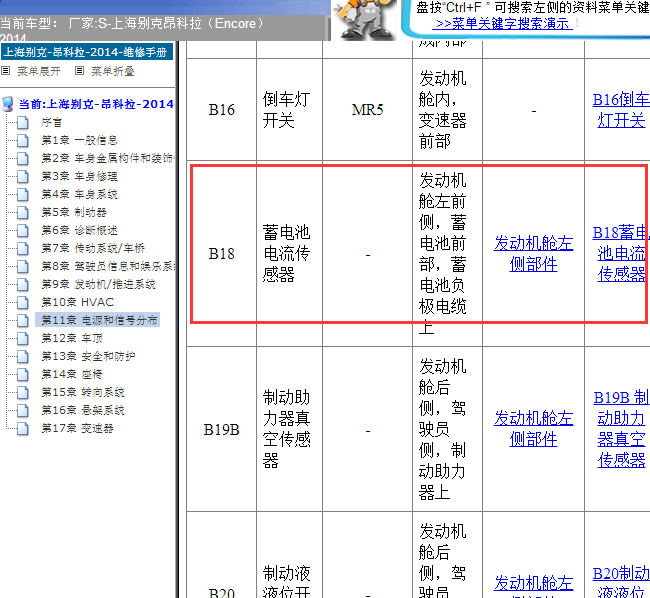Click the page icon beside 第17章 变速器
Image resolution: width=650 pixels, height=598 pixels.
coord(23,429)
